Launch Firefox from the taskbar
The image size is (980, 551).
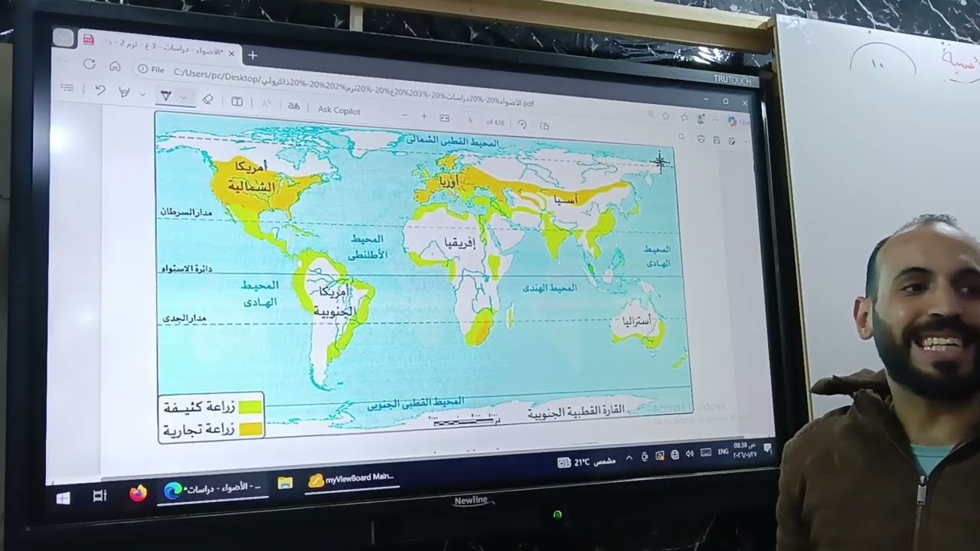[138, 493]
